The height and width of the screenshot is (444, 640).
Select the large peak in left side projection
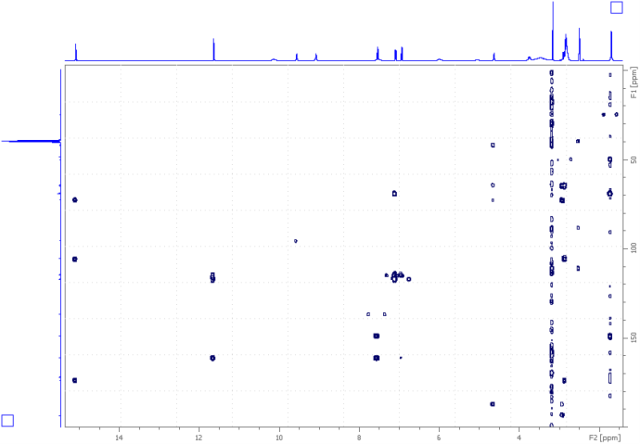click(30, 141)
